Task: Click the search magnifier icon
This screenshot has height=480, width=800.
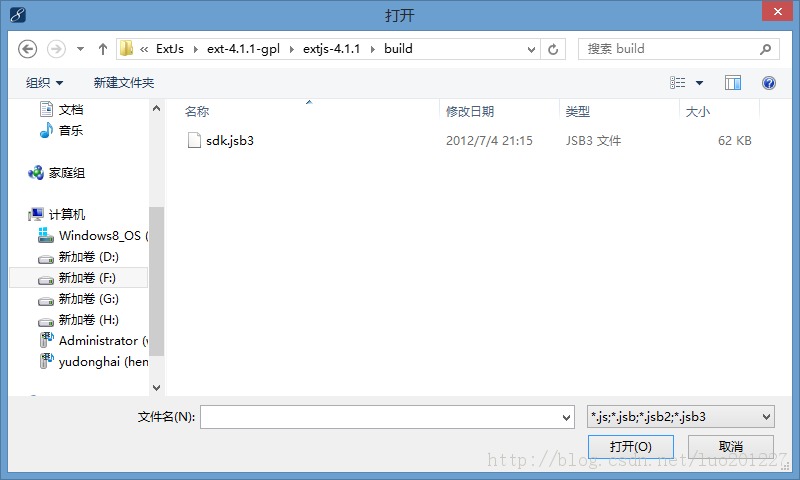Action: tap(765, 49)
